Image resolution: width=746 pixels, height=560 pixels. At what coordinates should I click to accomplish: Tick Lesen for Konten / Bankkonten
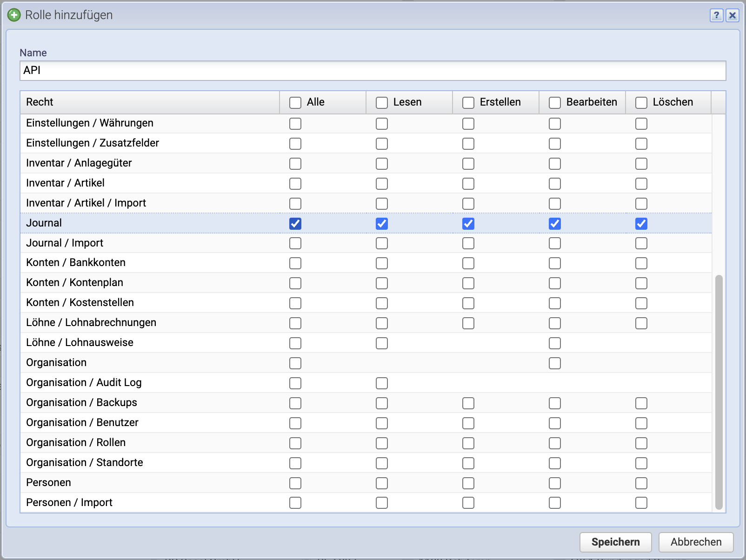click(382, 263)
